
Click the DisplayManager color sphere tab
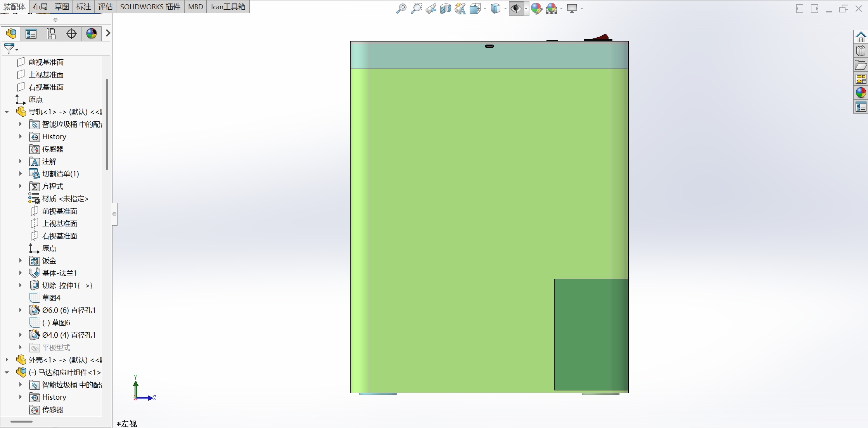(x=92, y=34)
